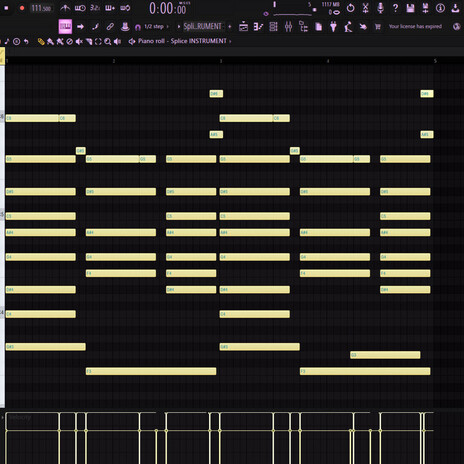464x464 pixels.
Task: Click the scissors cut icon in top bar
Action: [365, 8]
